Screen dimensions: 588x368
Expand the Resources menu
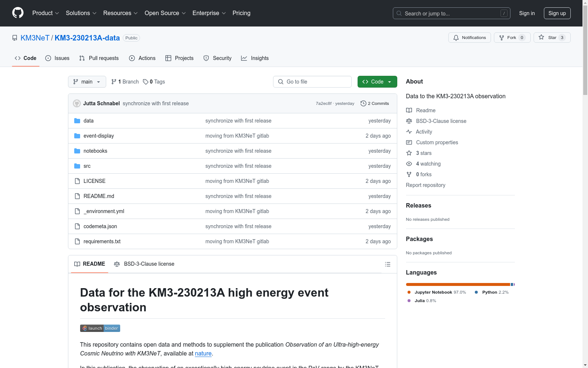pos(121,13)
